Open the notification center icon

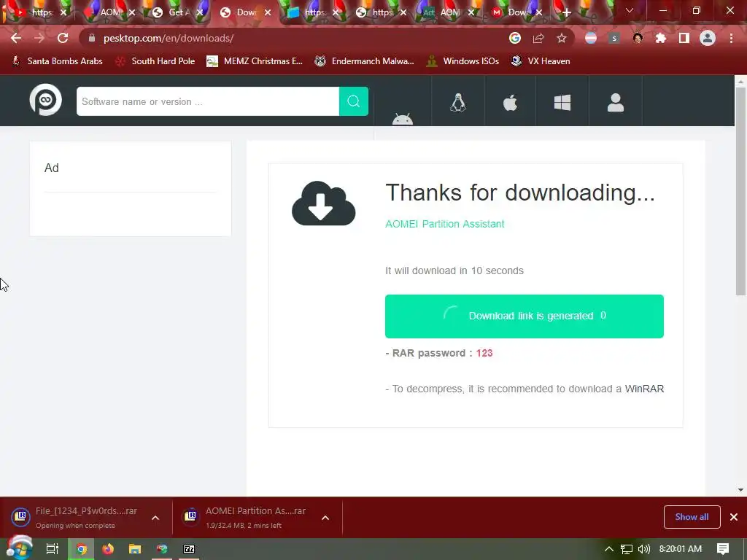point(723,548)
